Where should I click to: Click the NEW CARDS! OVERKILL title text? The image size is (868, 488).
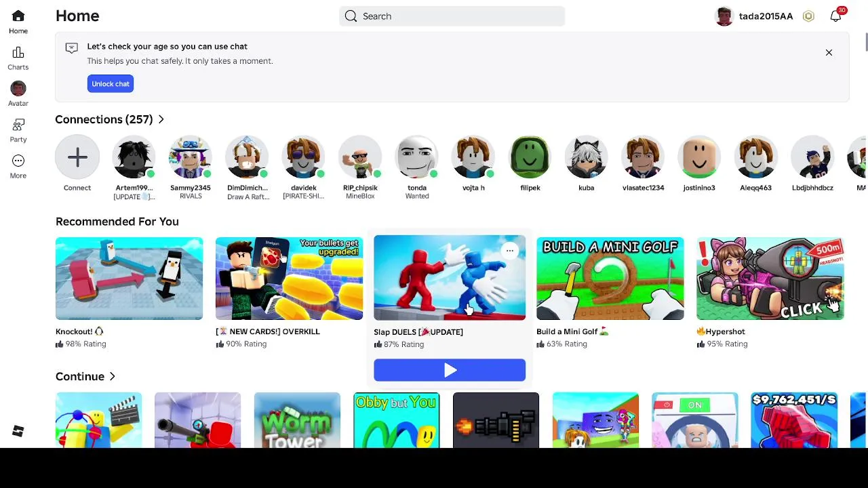point(268,331)
